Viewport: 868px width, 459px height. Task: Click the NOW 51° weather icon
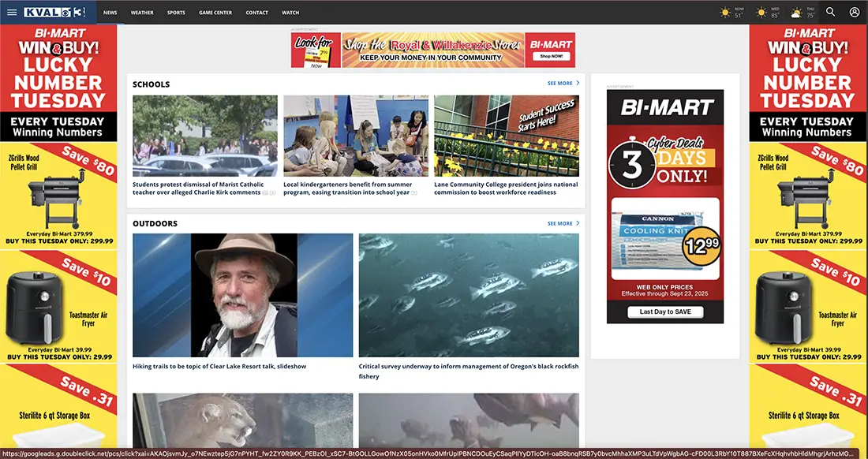pyautogui.click(x=725, y=12)
